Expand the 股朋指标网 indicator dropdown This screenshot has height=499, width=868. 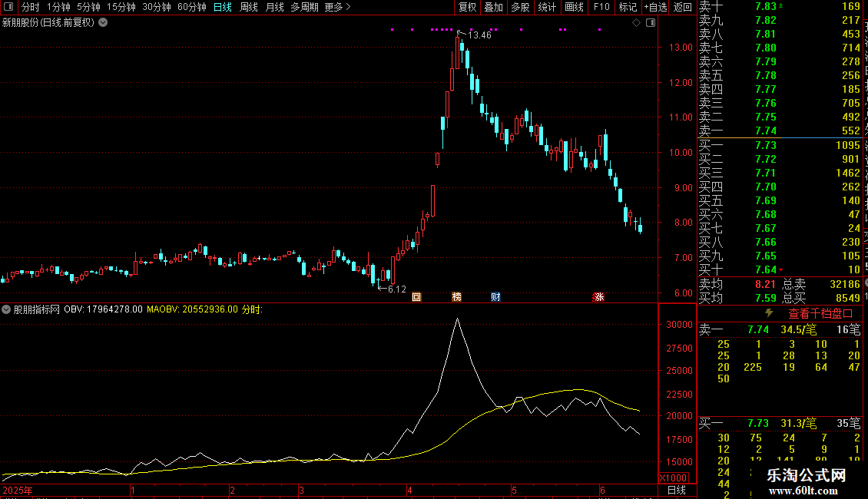point(6,309)
